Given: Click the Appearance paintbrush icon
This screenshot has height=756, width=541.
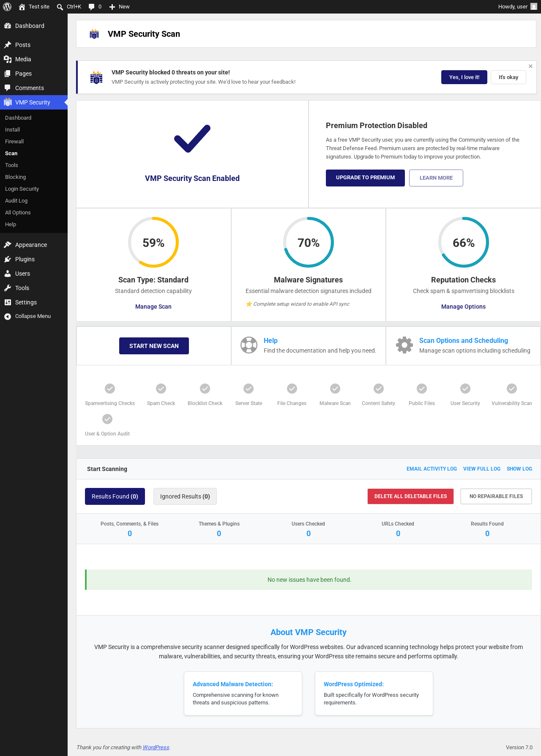Looking at the screenshot, I should (x=8, y=245).
